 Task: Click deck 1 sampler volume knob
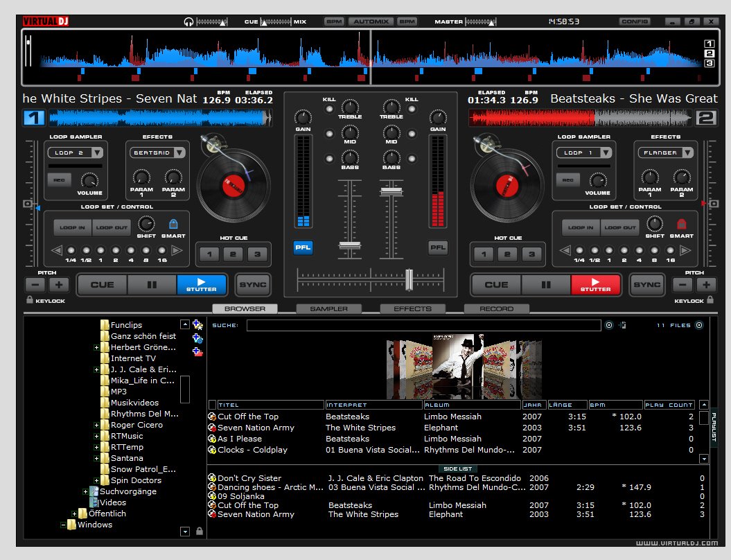(89, 180)
